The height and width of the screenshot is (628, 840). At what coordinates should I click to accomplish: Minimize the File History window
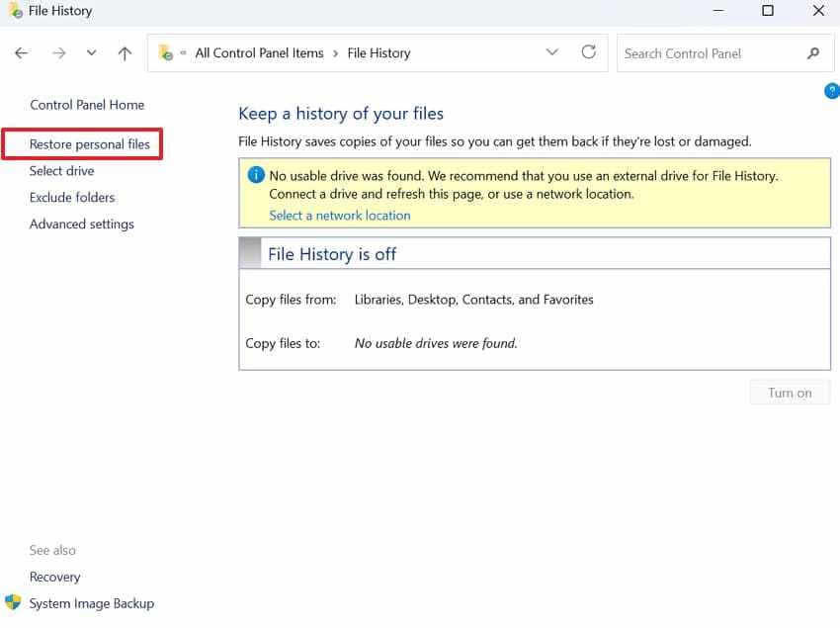718,11
